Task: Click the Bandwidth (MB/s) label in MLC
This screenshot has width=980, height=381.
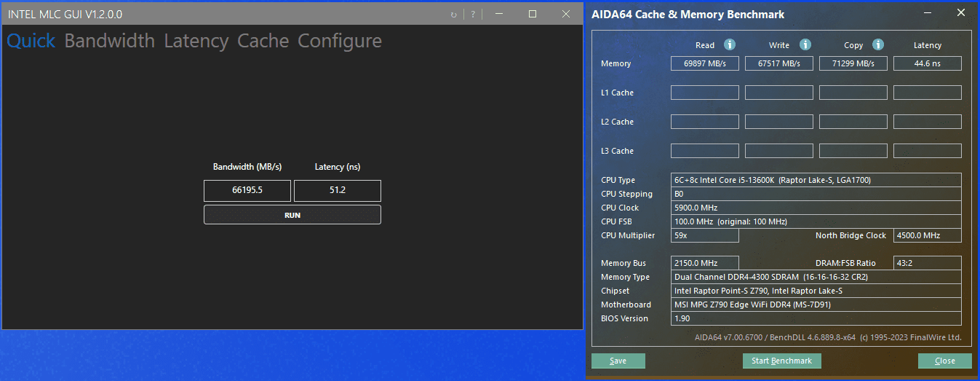Action: point(247,167)
